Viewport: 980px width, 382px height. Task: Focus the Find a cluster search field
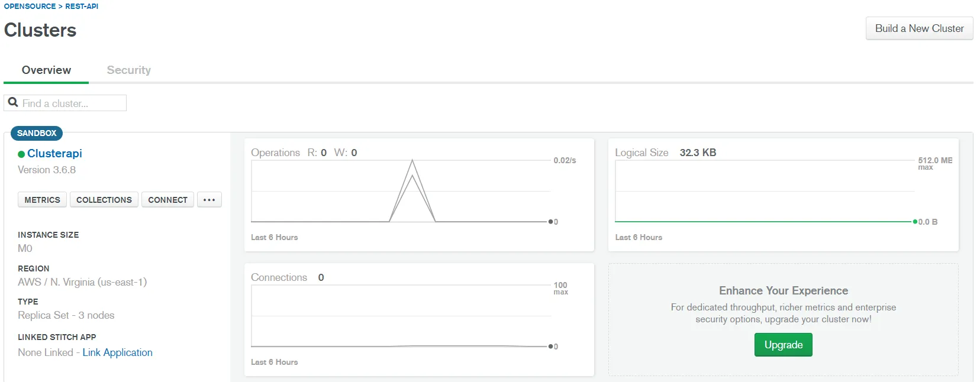(x=65, y=103)
